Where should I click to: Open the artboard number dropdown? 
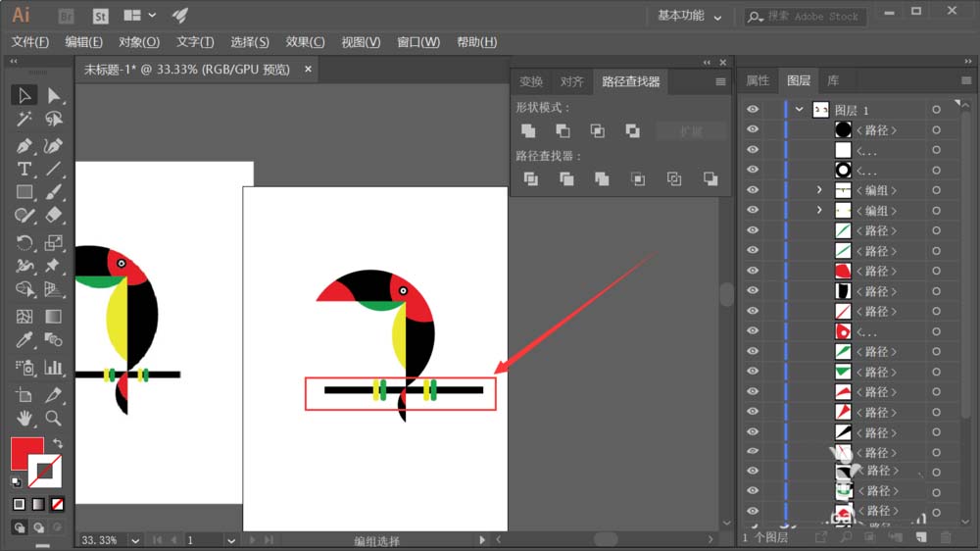230,540
